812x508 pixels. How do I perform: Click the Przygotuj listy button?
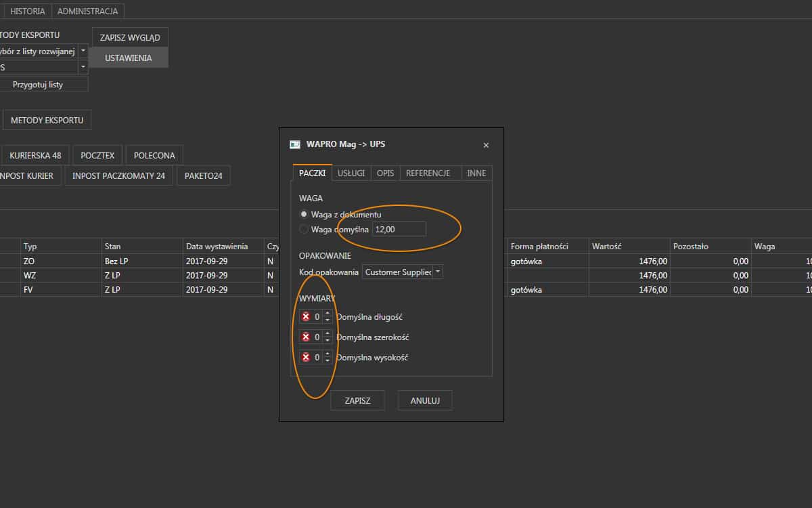[44, 84]
